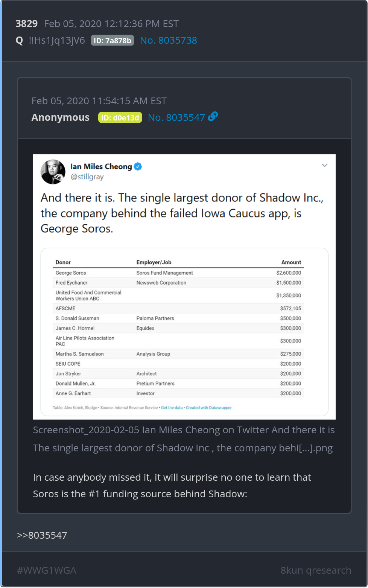Click the Q tripcode !!Hs1Jq13jV6

pyautogui.click(x=57, y=40)
